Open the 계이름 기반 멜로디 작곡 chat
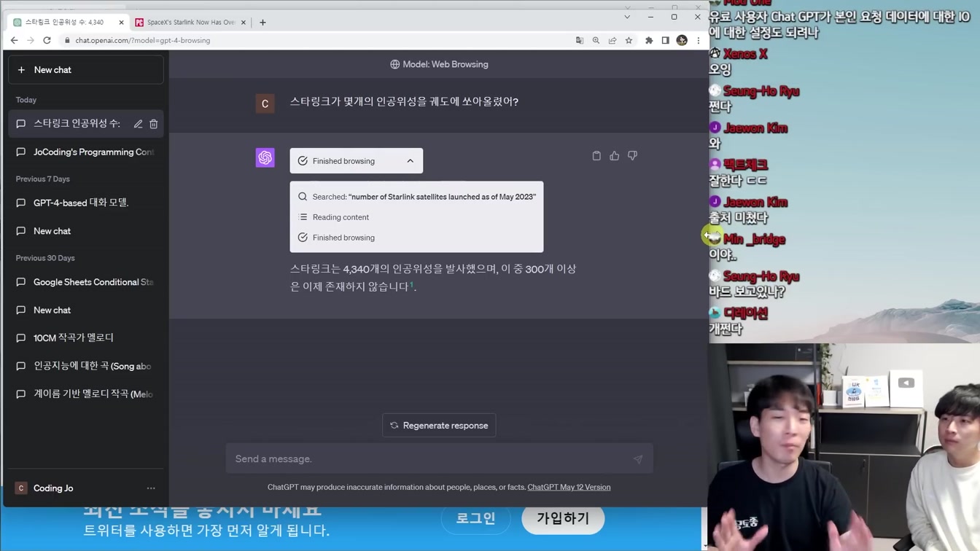The height and width of the screenshot is (551, 980). click(86, 394)
